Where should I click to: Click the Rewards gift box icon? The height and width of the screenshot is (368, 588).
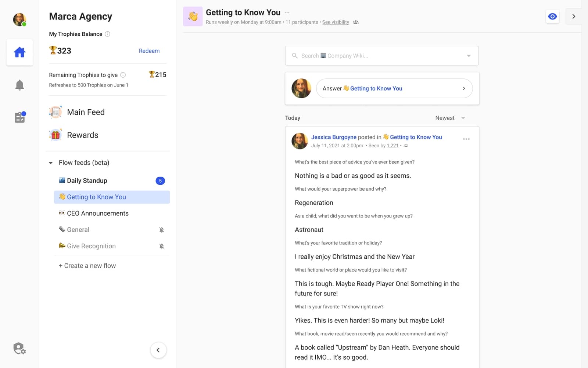click(x=55, y=135)
